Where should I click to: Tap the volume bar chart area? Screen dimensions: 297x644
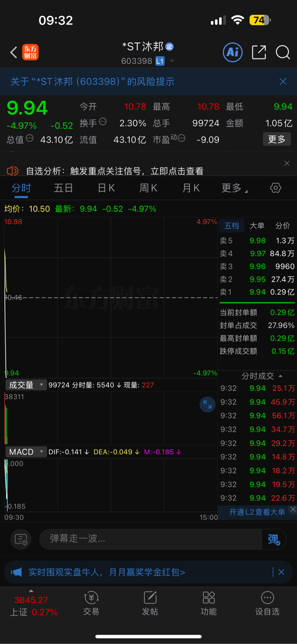(x=111, y=418)
